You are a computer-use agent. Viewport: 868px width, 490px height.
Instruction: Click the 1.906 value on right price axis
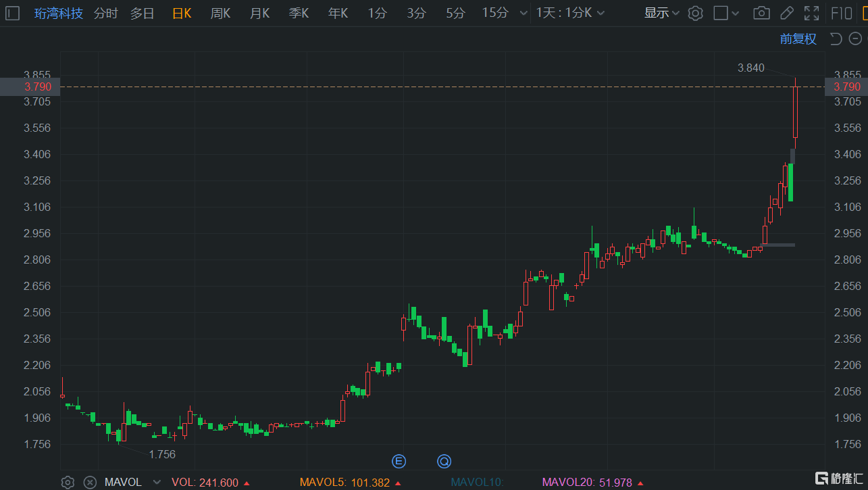pyautogui.click(x=848, y=418)
